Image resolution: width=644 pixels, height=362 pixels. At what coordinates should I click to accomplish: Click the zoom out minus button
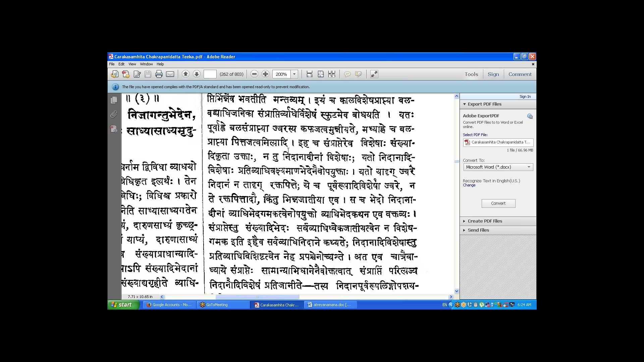(x=254, y=74)
